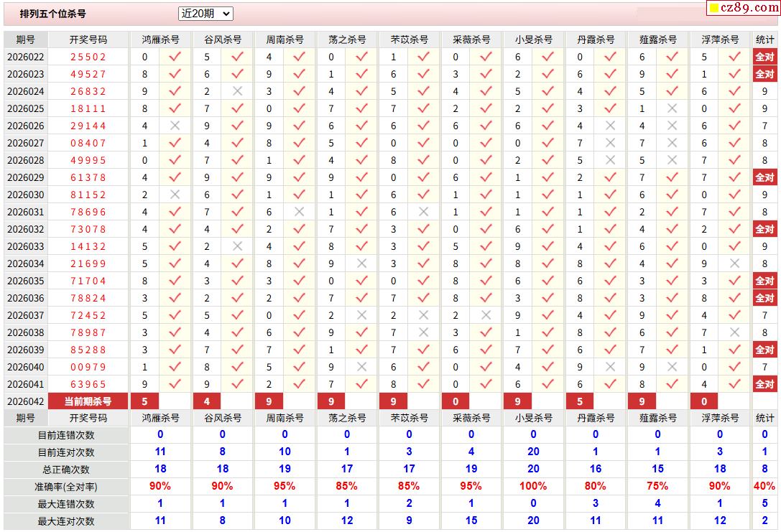Click the red 当前期杀号 label cell
Viewport: 781px width, 532px height.
tap(88, 401)
